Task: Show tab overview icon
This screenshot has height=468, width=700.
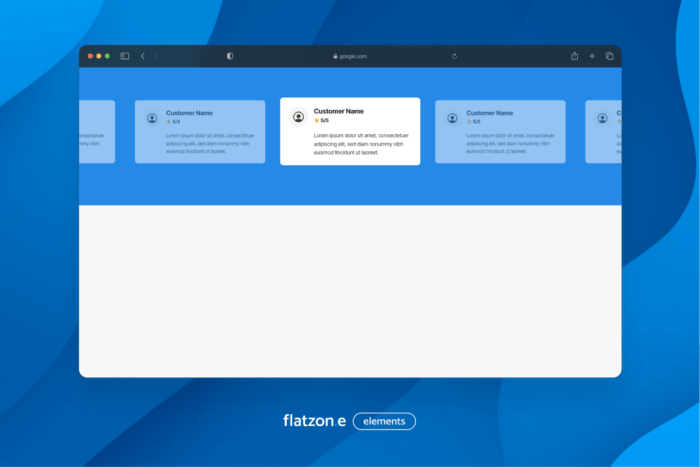Action: pyautogui.click(x=609, y=56)
